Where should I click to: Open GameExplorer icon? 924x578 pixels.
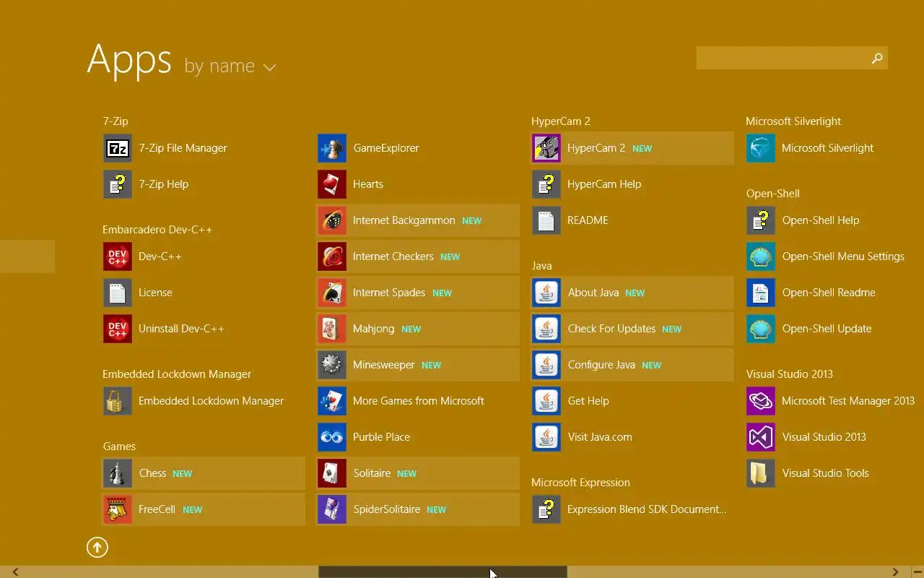pos(332,148)
